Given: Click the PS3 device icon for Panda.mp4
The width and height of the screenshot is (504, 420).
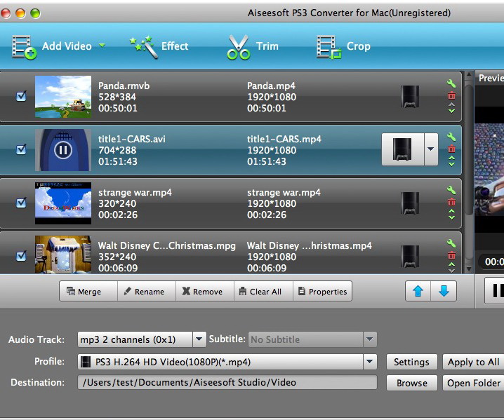Looking at the screenshot, I should pos(410,97).
